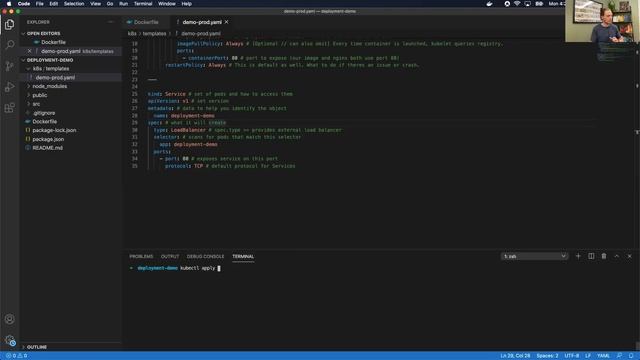640x360 pixels.
Task: Open the View menu
Action: point(96,4)
